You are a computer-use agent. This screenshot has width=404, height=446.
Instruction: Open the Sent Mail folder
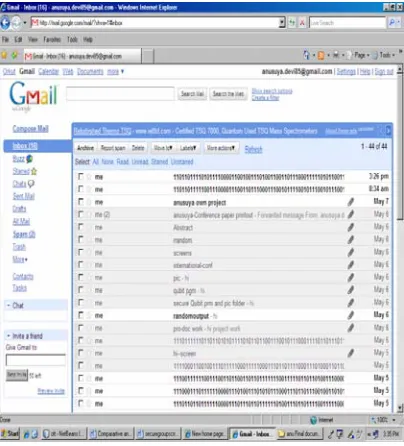(x=23, y=196)
